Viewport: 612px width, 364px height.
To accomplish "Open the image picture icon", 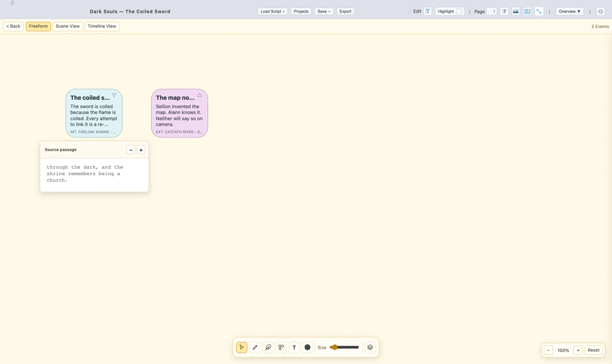I will [x=516, y=11].
